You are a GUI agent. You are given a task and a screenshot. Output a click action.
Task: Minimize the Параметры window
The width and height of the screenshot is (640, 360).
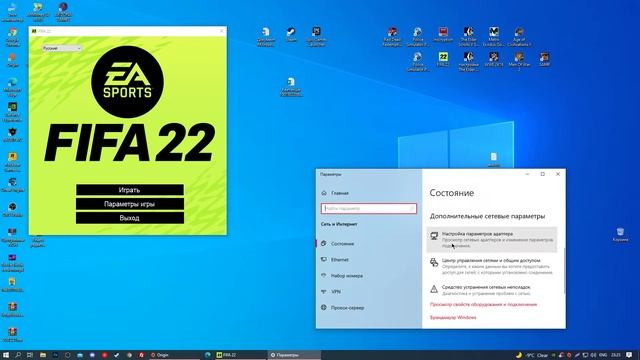[527, 174]
